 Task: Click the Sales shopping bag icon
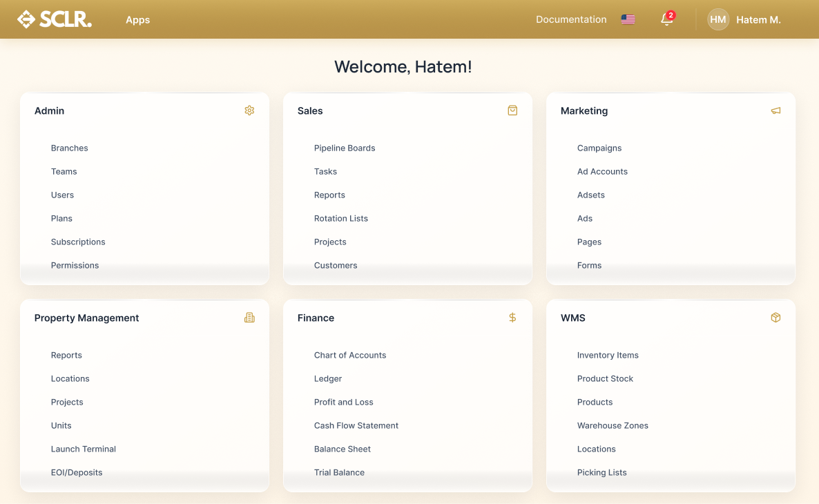click(x=512, y=110)
